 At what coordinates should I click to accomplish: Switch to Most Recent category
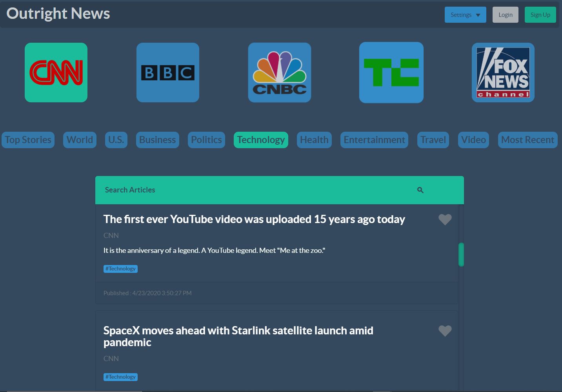(527, 140)
